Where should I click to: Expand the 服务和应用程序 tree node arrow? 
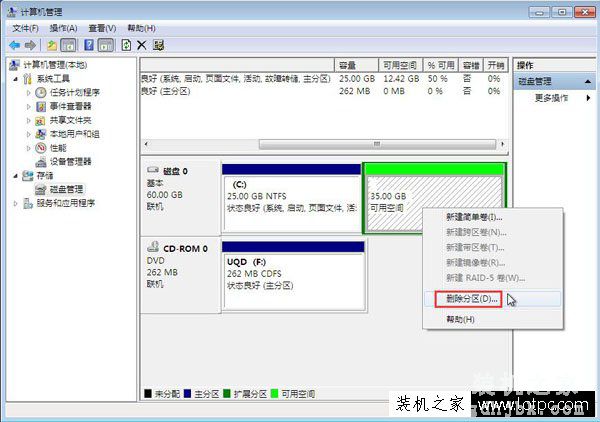[16, 204]
